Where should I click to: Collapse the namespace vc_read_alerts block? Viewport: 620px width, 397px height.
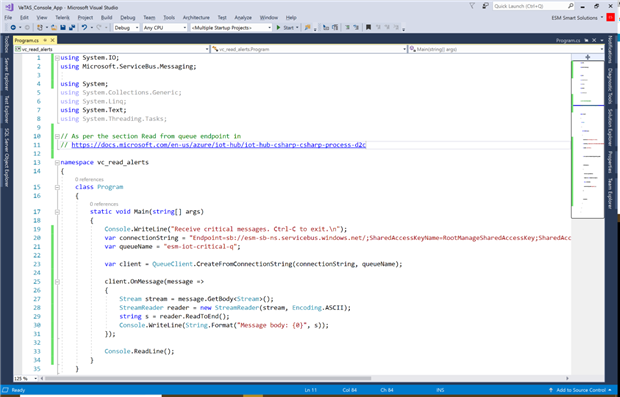[57, 163]
